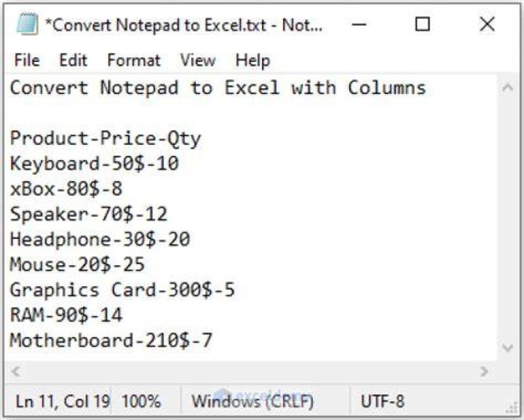The height and width of the screenshot is (420, 524).
Task: Close the Notepad window
Action: click(x=487, y=24)
